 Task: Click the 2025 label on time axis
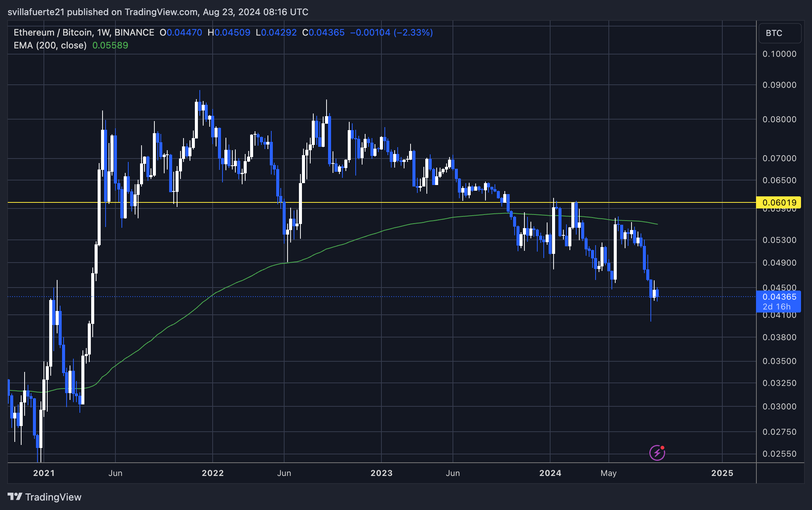pos(722,473)
